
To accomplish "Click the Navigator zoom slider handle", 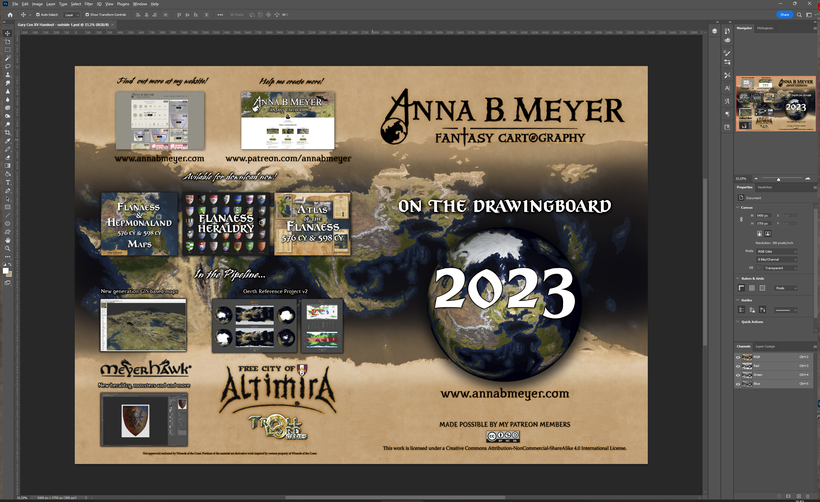I will point(778,179).
